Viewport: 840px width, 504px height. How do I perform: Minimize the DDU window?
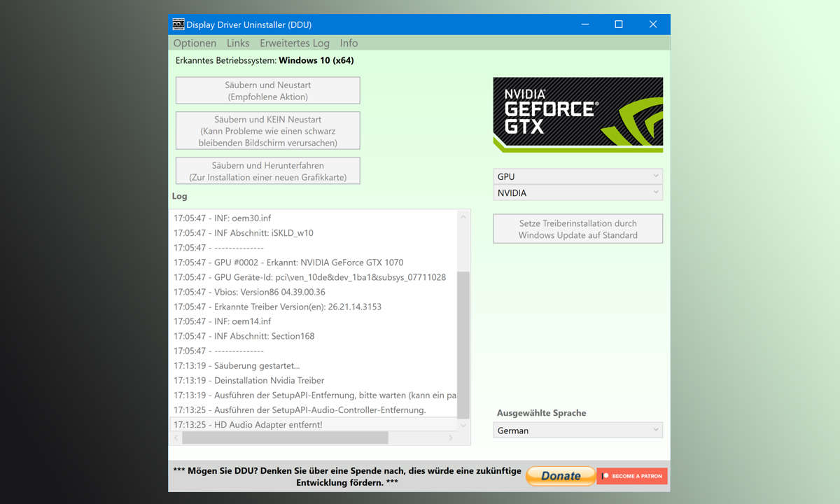pos(584,24)
